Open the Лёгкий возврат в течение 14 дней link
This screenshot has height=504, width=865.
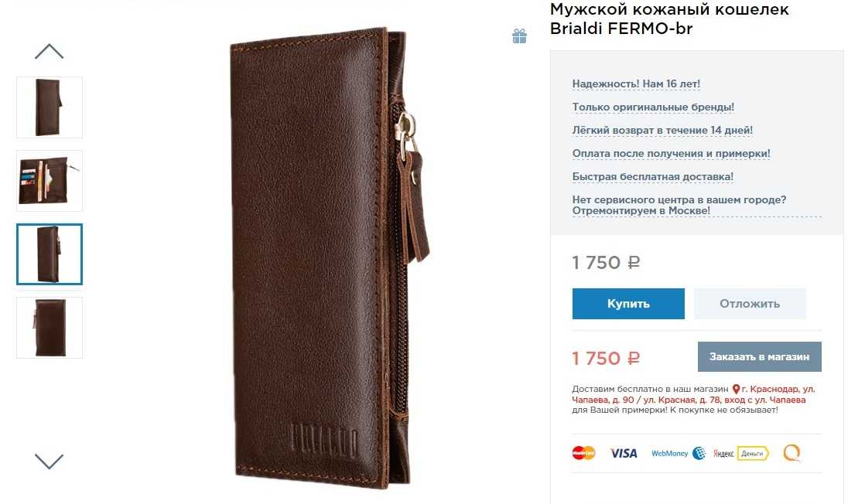[x=662, y=130]
